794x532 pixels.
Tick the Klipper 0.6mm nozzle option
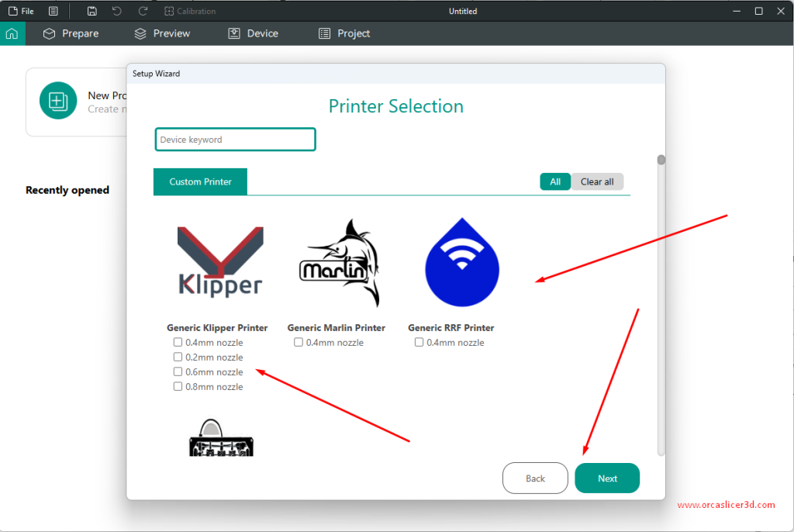[x=178, y=372]
